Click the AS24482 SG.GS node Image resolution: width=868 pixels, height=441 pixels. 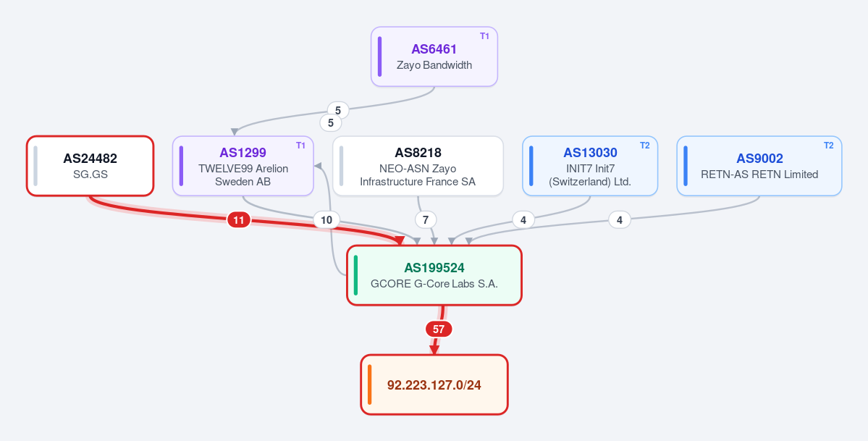coord(90,166)
